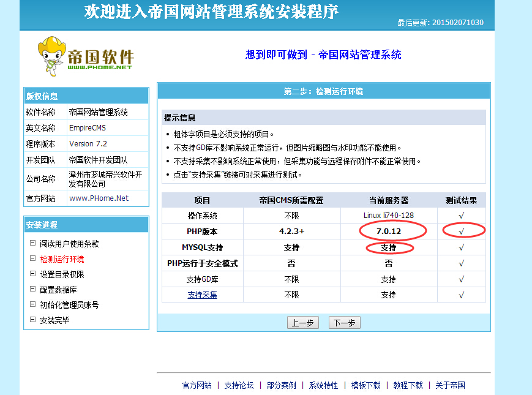This screenshot has height=395, width=532.
Task: Select the 安装完毕 step text
Action: [54, 320]
